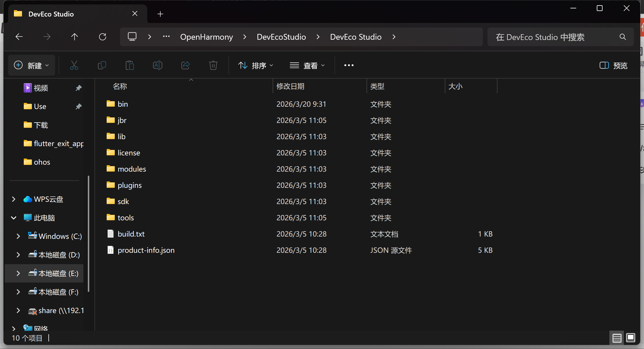Navigate back with the left arrow
This screenshot has height=349, width=644.
coord(19,37)
